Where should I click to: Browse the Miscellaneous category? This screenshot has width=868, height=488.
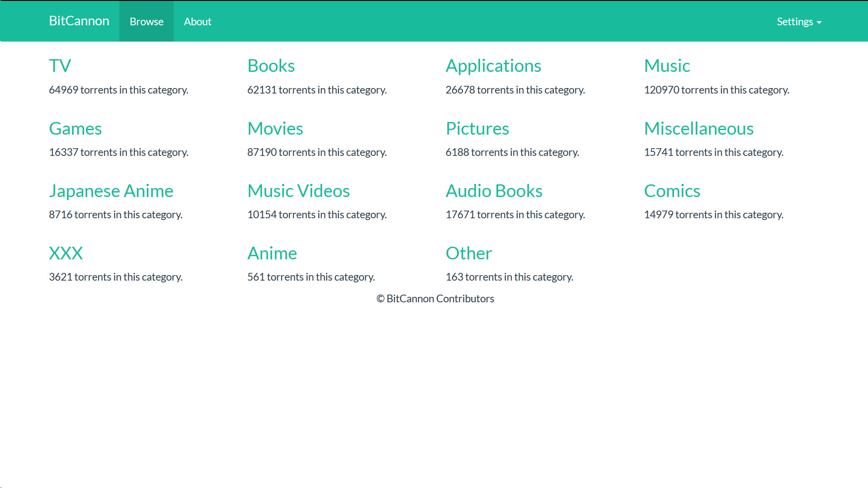click(x=698, y=129)
